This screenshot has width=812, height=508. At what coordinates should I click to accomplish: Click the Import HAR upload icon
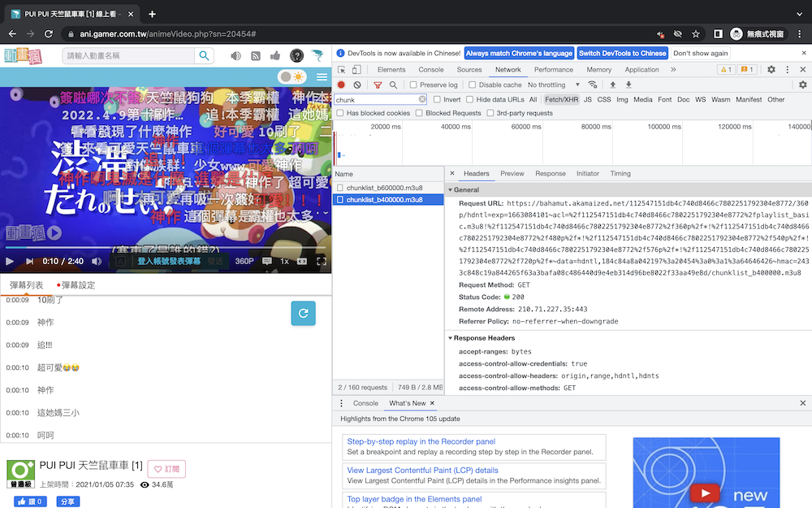(612, 85)
